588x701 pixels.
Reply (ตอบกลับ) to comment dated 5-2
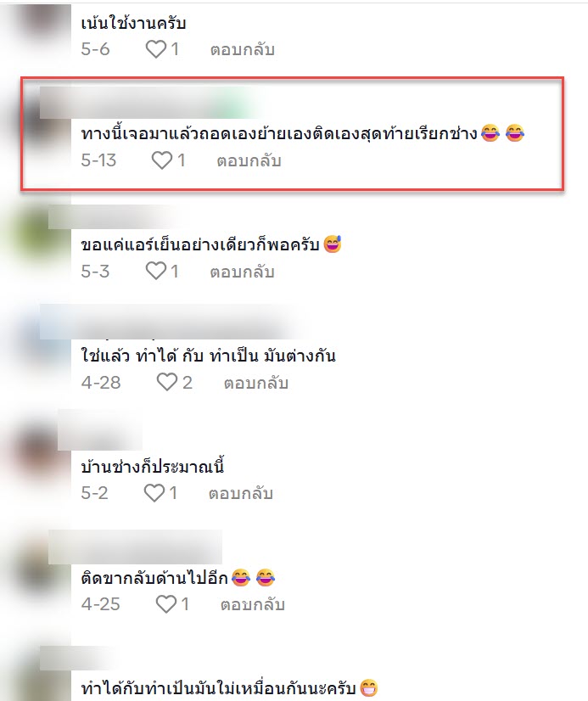click(x=241, y=493)
